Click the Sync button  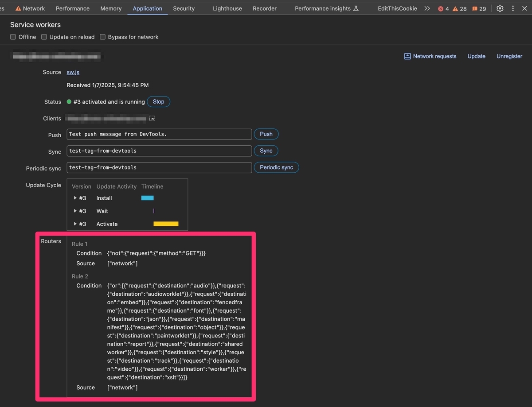266,151
